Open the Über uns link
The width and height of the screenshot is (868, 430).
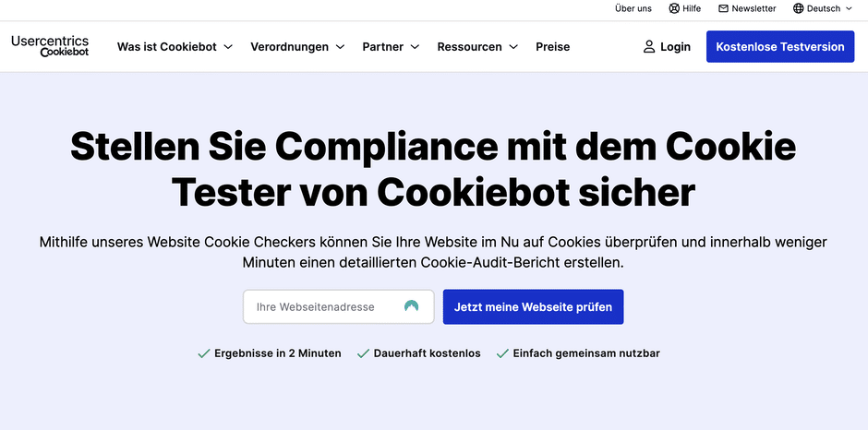633,8
